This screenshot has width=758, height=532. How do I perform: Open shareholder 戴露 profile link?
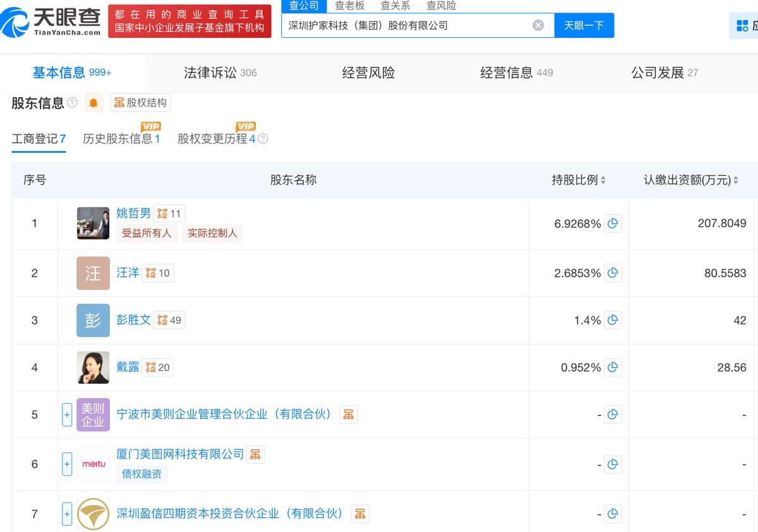(128, 366)
